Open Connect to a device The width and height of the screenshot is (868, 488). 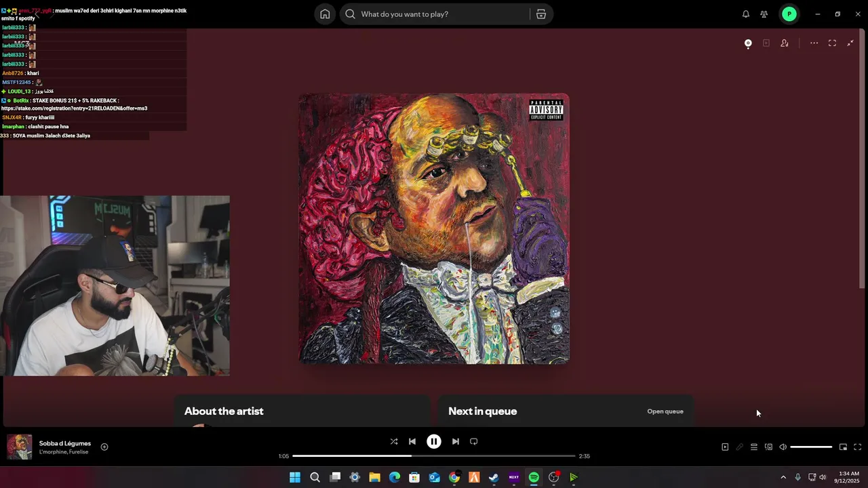tap(768, 447)
